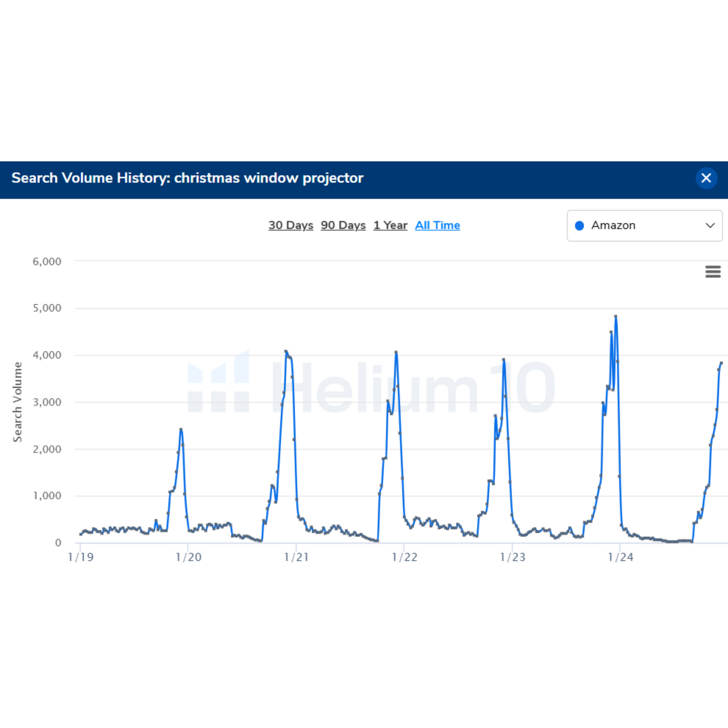Switch to the 1 Year range

click(x=390, y=225)
